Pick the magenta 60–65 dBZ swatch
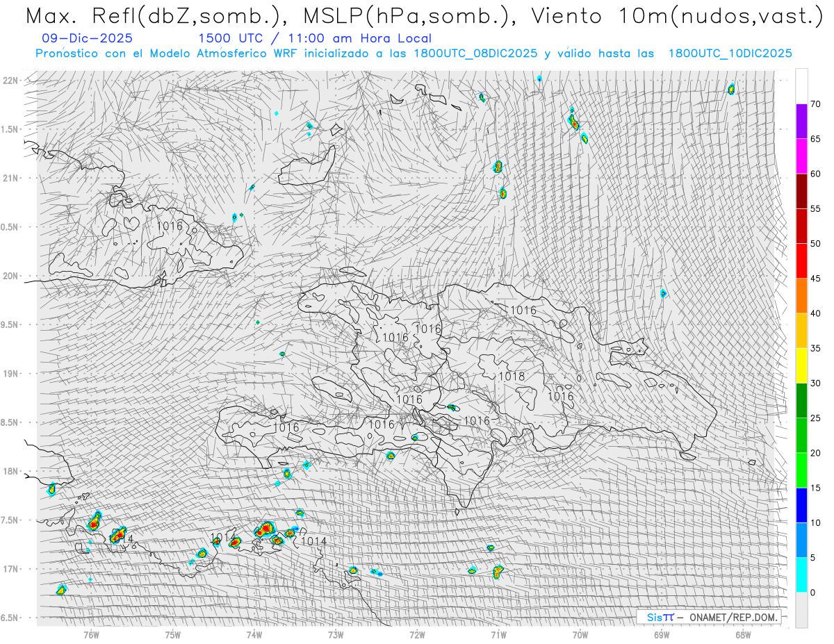The image size is (834, 644). click(801, 156)
